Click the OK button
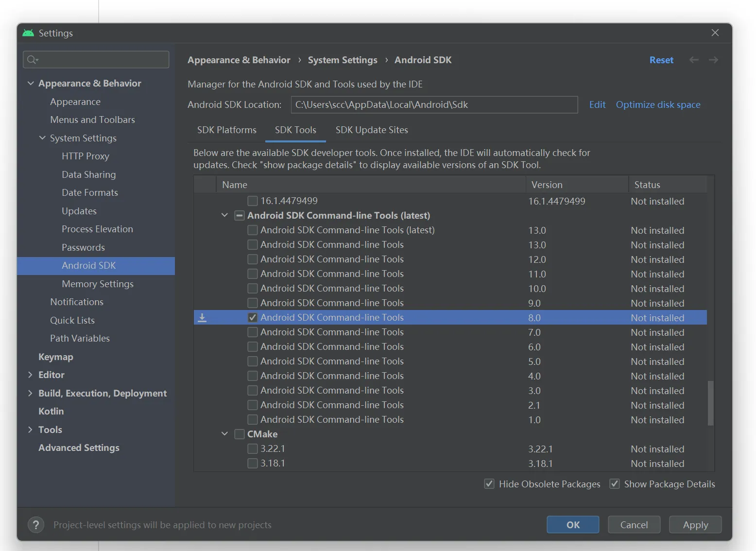Screen dimensions: 756x551 click(573, 525)
